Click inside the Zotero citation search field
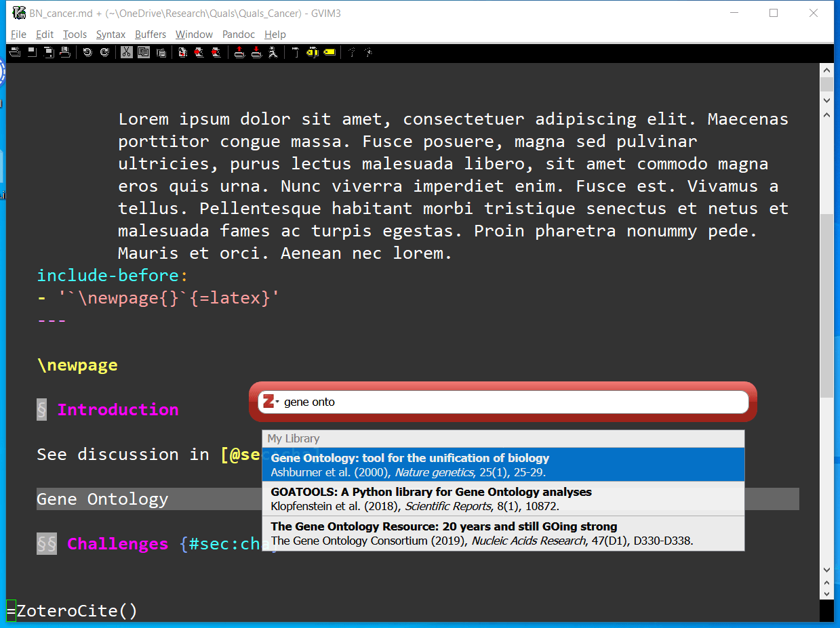This screenshot has width=840, height=628. pyautogui.click(x=502, y=401)
